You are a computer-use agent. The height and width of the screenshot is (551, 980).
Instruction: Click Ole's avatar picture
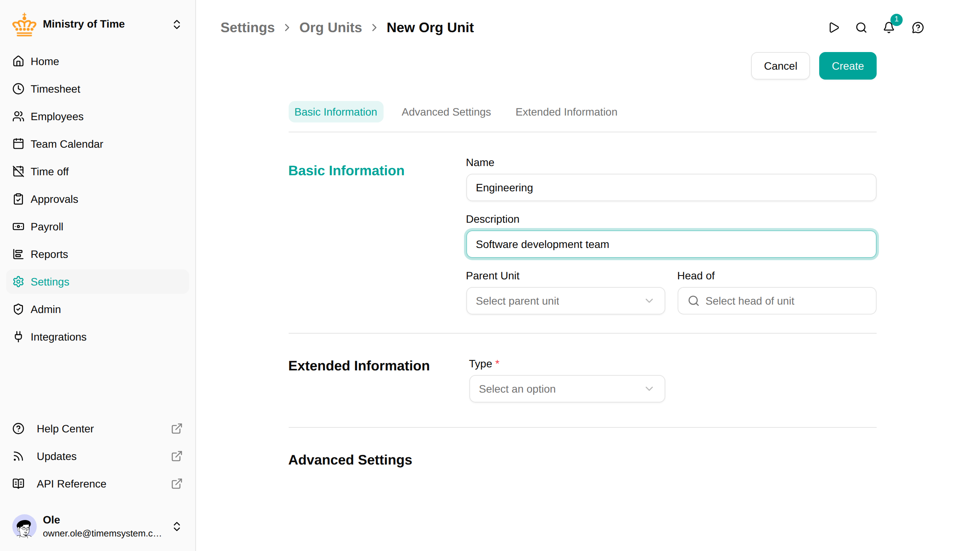24,527
